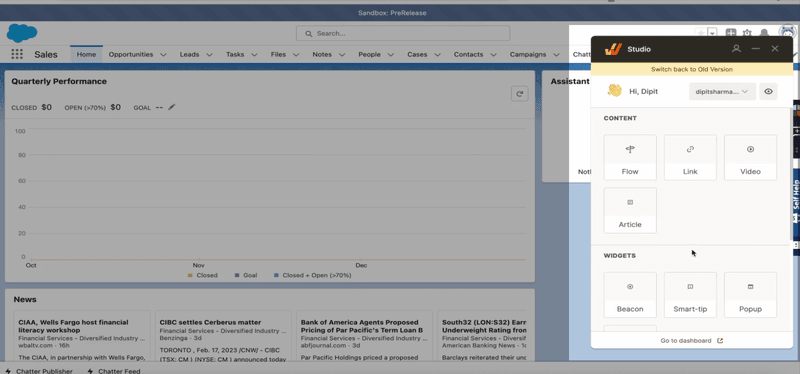This screenshot has height=374, width=800.
Task: Click the Salesforce cloud logo
Action: 21,33
